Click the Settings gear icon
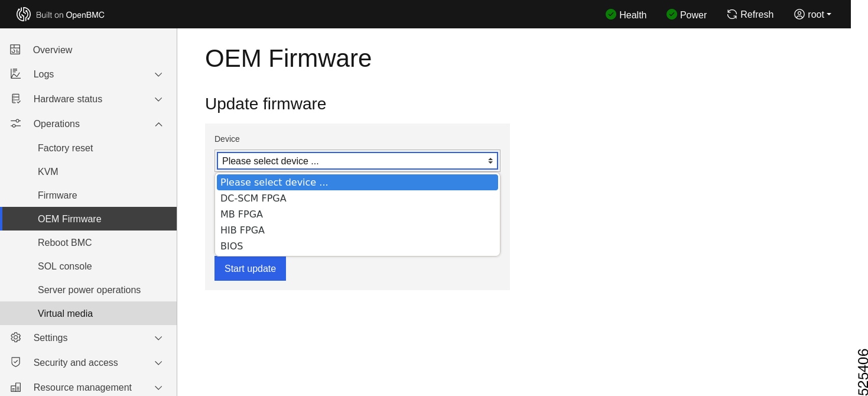This screenshot has height=396, width=868. click(x=15, y=337)
